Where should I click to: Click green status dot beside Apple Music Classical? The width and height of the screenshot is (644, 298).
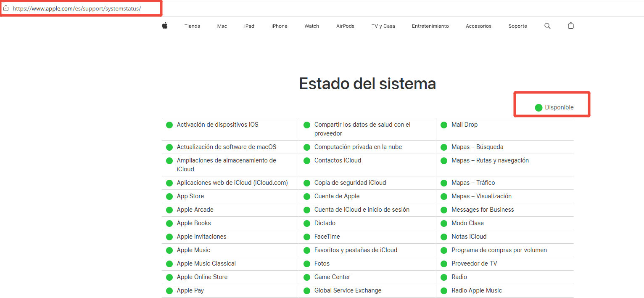point(169,264)
